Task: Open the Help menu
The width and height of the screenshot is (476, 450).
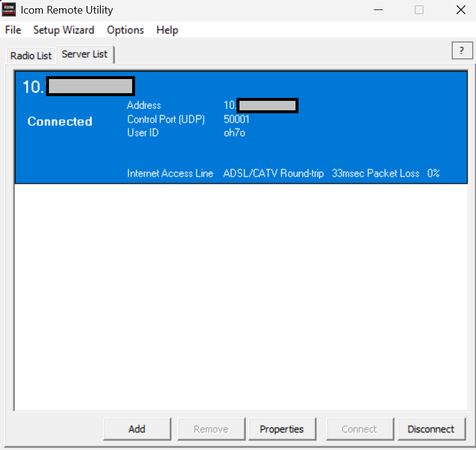Action: pos(167,30)
